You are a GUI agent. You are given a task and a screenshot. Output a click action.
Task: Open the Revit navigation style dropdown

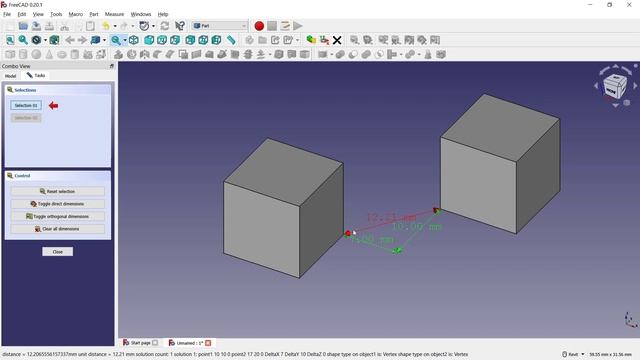573,354
